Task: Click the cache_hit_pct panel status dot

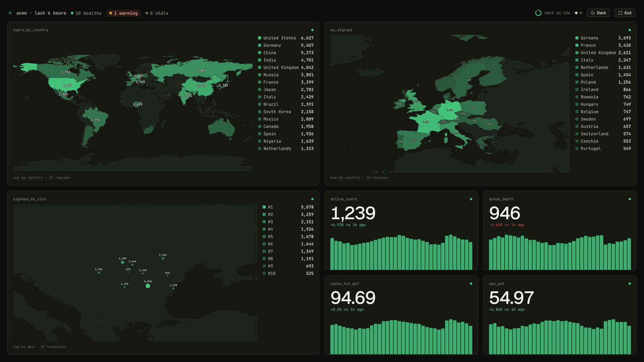Action: pyautogui.click(x=471, y=283)
